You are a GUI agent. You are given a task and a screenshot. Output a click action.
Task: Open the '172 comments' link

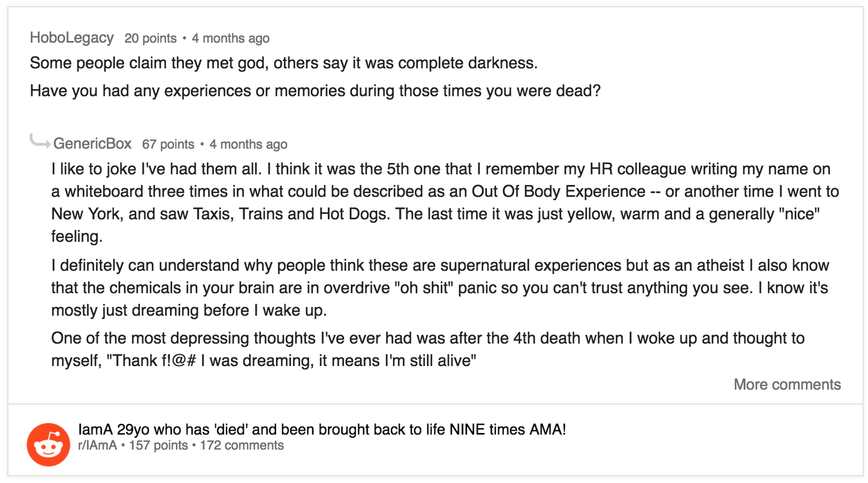pyautogui.click(x=242, y=446)
